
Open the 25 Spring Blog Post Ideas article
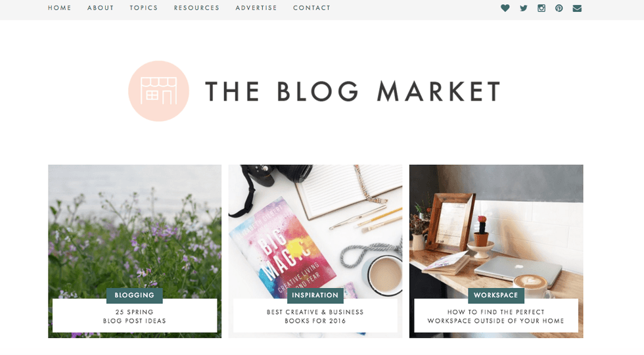point(135,316)
